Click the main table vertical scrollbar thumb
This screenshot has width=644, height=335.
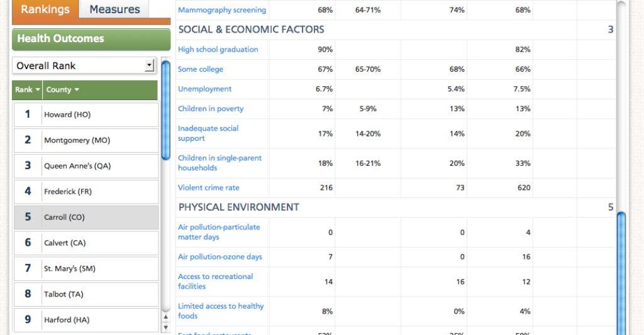click(x=621, y=273)
